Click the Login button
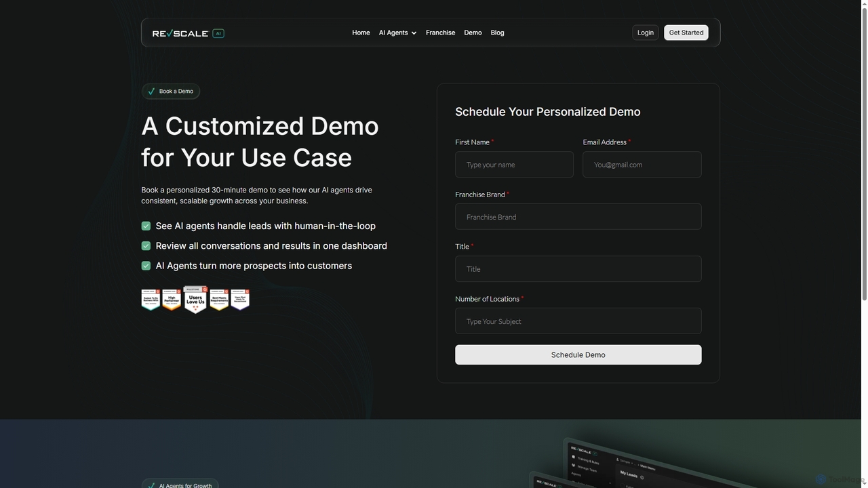Viewport: 868px width, 488px height. [646, 33]
